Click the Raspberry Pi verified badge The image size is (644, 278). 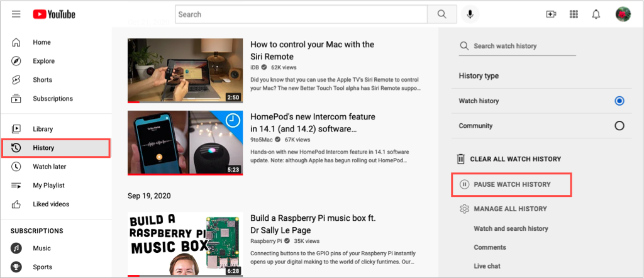coord(287,241)
